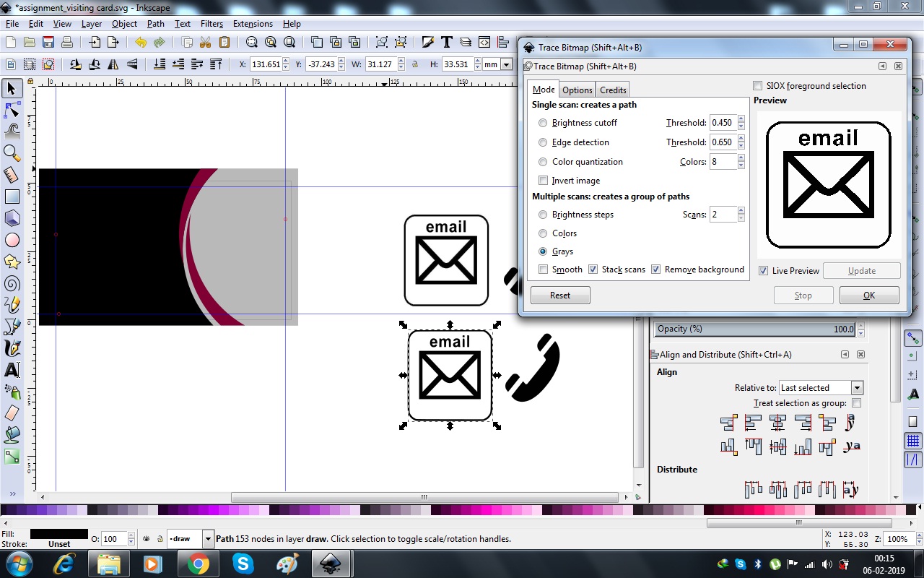Select the Text tool in toolbox

pos(12,370)
